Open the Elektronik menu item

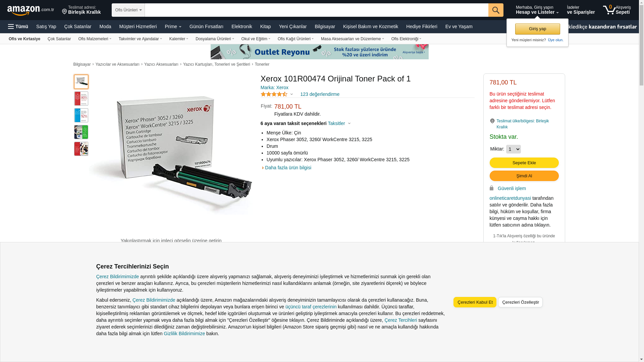pos(241,26)
